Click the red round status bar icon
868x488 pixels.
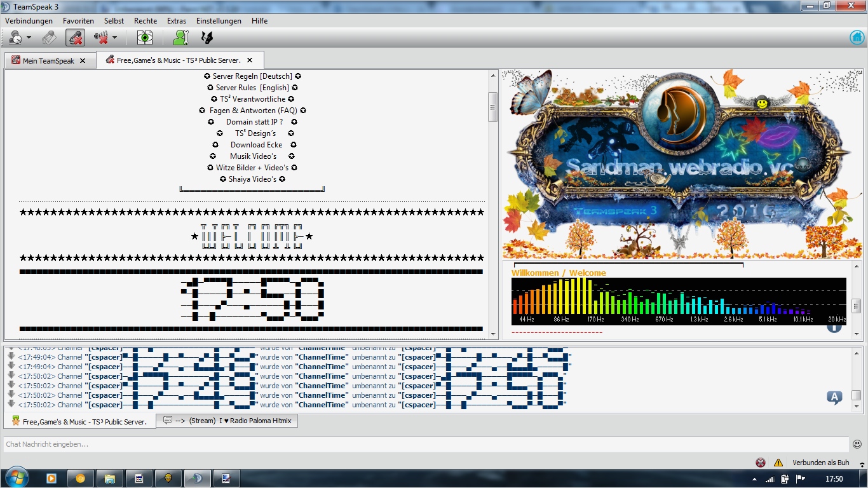(x=761, y=463)
